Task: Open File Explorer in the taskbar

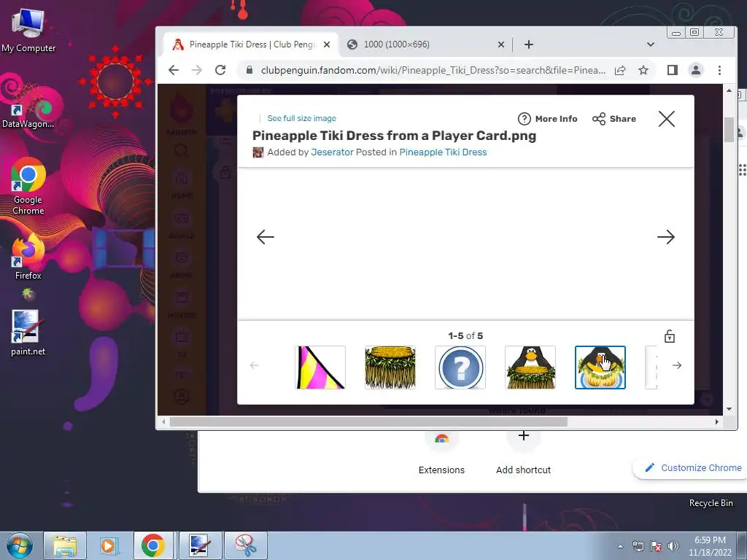Action: coord(65,545)
